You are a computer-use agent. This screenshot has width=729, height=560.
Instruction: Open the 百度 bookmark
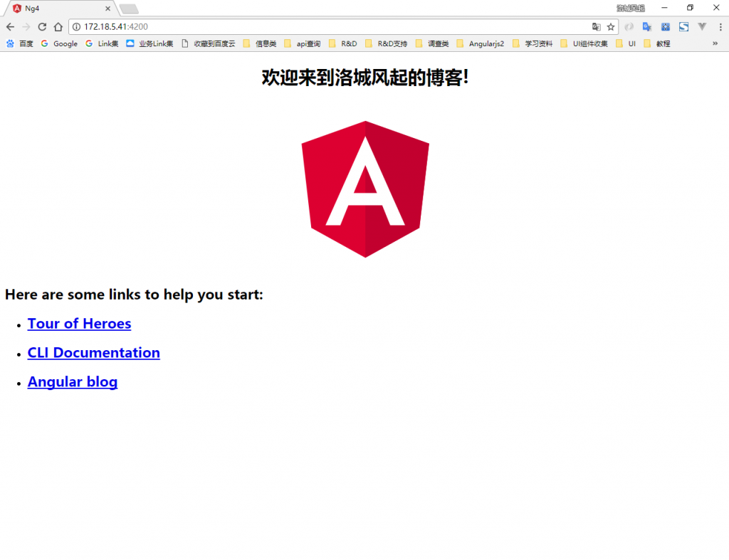[20, 43]
